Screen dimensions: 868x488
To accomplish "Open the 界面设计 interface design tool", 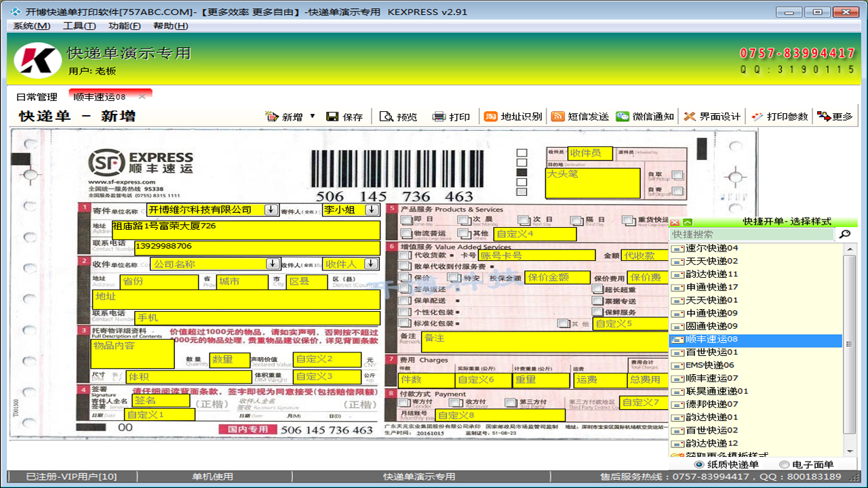I will (705, 116).
